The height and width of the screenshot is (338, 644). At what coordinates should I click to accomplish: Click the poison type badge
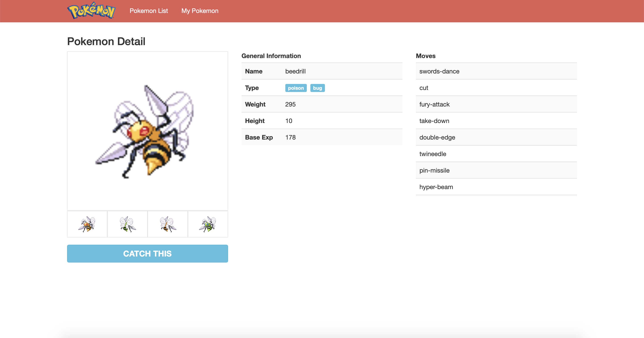(x=296, y=88)
